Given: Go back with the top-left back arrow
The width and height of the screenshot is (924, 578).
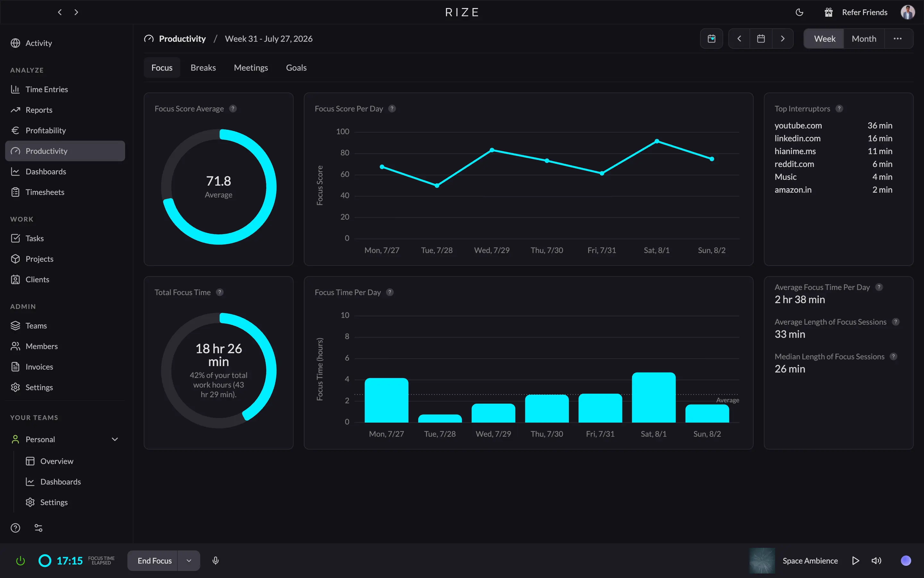Looking at the screenshot, I should [x=60, y=12].
